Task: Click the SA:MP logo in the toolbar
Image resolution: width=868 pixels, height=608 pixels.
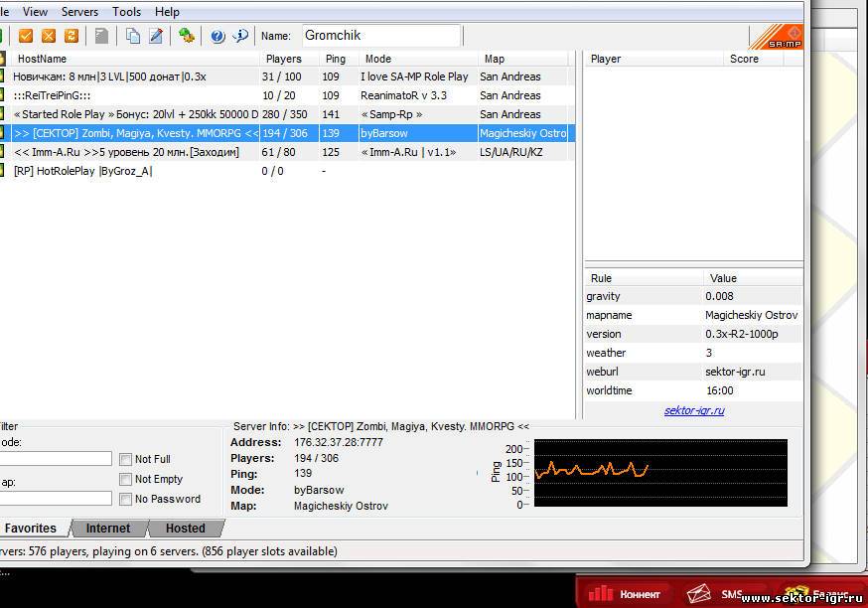Action: (x=776, y=37)
